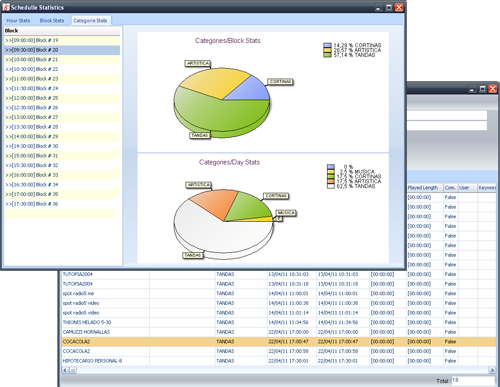The image size is (500, 387).
Task: Click the horizontal scrollbar left arrow
Action: (x=65, y=370)
